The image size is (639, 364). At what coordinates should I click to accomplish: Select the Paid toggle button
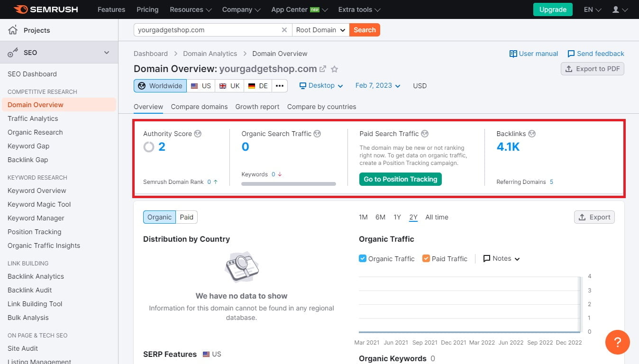point(187,217)
